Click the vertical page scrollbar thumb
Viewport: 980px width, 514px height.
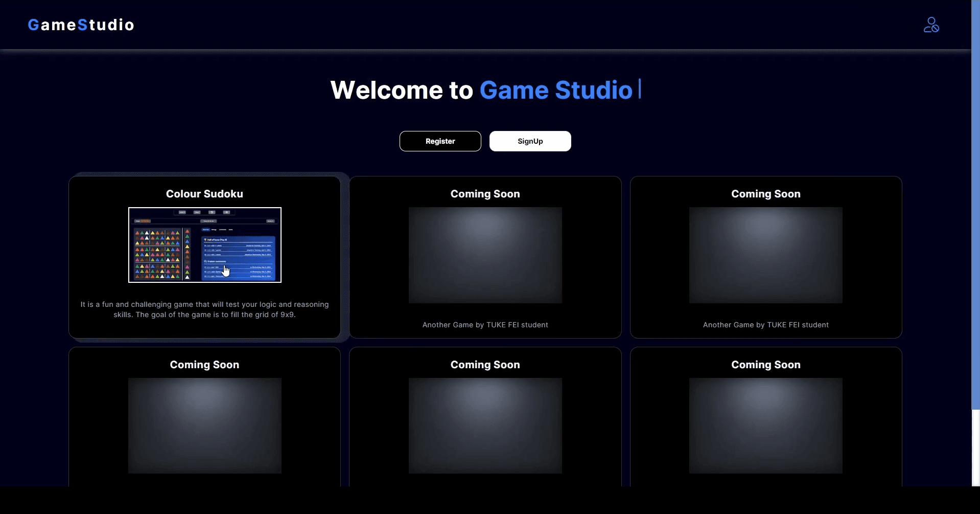tap(975, 205)
